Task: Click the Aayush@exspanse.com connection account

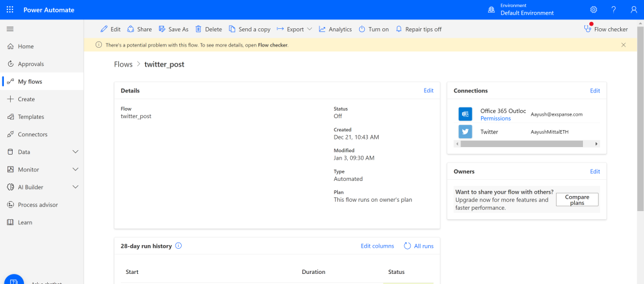Action: (x=557, y=114)
